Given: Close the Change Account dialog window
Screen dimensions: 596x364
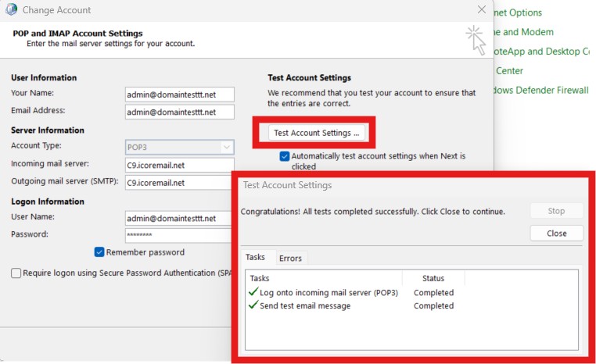Looking at the screenshot, I should 481,10.
